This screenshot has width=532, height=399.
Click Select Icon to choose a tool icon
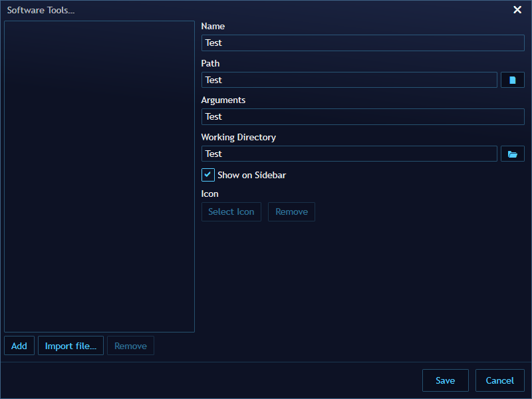pyautogui.click(x=231, y=211)
